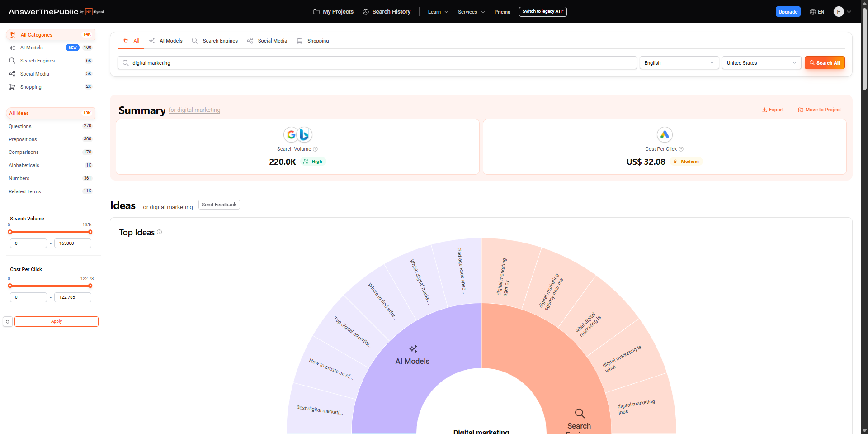Click the AnswerThePublic logo

point(56,12)
